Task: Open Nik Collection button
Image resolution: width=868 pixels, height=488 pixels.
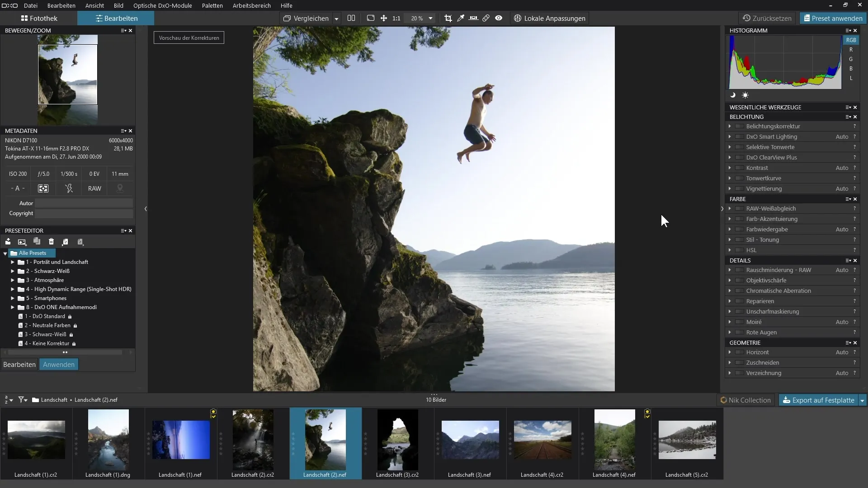Action: click(745, 400)
